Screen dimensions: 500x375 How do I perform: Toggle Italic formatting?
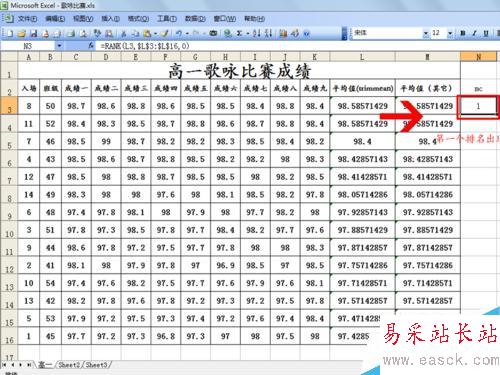(x=474, y=33)
